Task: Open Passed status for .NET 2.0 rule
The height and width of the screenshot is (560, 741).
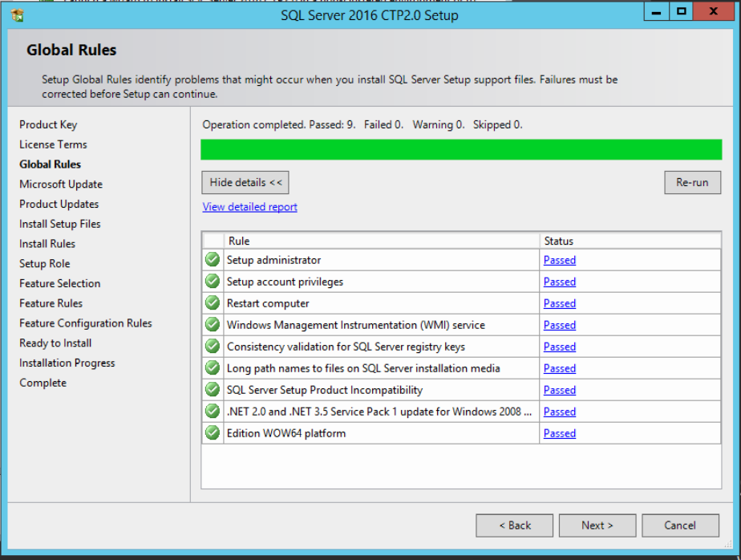Action: click(x=560, y=412)
